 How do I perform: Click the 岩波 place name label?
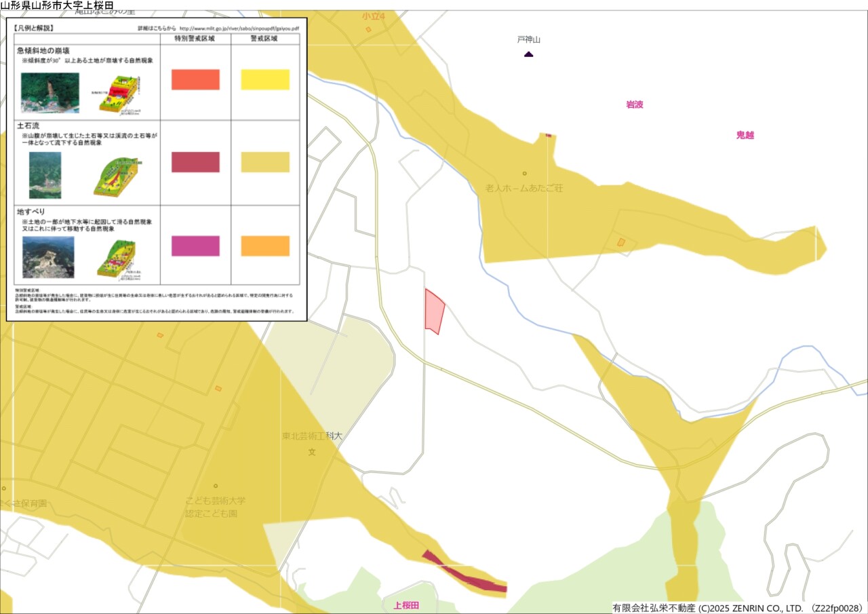click(x=634, y=104)
